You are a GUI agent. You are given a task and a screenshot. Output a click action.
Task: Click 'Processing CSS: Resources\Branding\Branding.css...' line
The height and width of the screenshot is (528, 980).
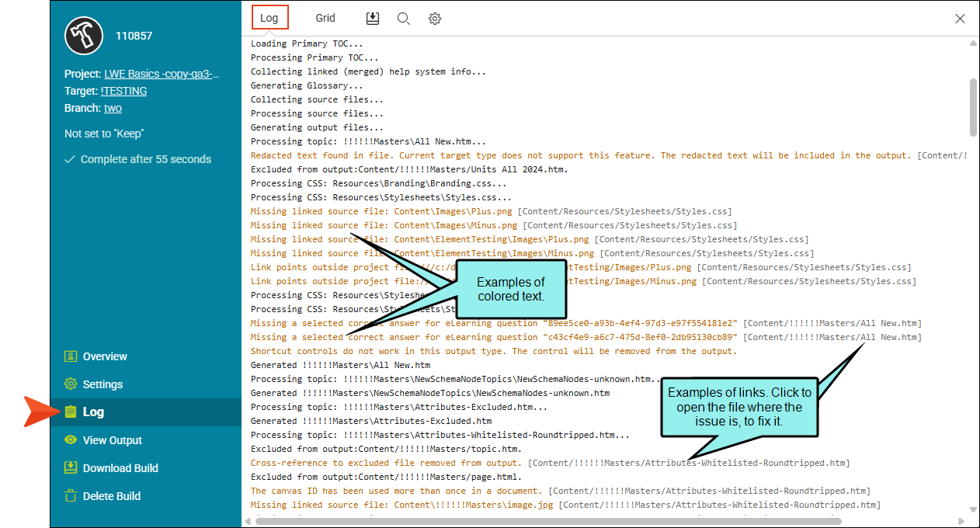(x=379, y=183)
